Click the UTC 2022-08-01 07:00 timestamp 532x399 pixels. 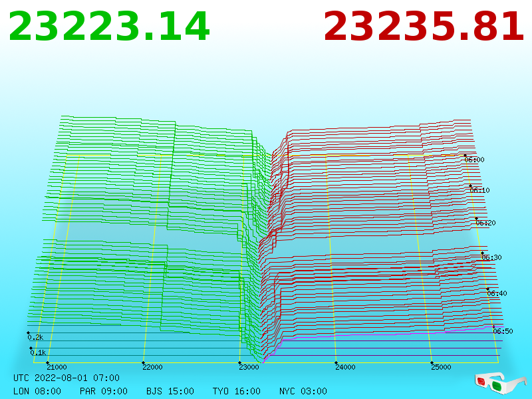click(x=66, y=378)
